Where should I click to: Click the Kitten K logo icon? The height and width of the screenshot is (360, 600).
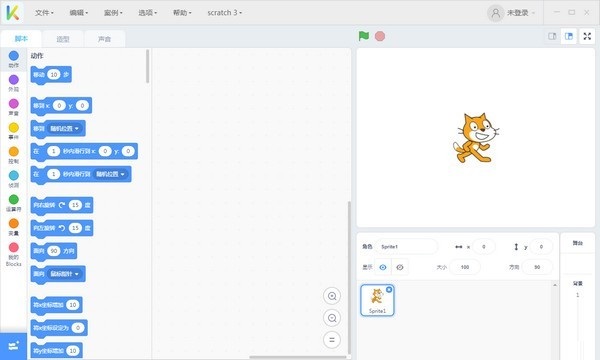point(12,13)
